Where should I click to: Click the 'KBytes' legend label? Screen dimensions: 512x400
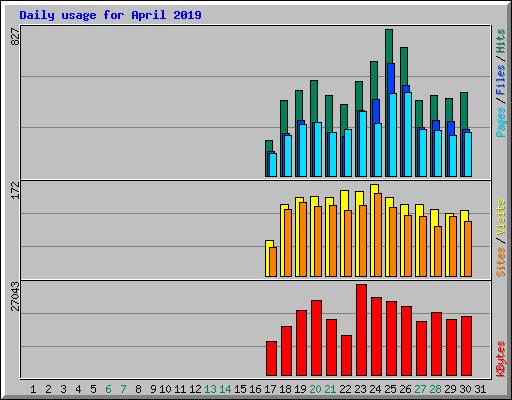click(501, 359)
